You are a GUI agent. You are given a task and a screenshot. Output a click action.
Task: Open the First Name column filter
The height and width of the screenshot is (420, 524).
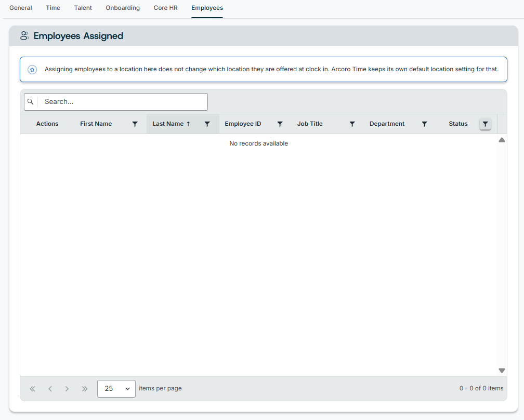point(135,124)
